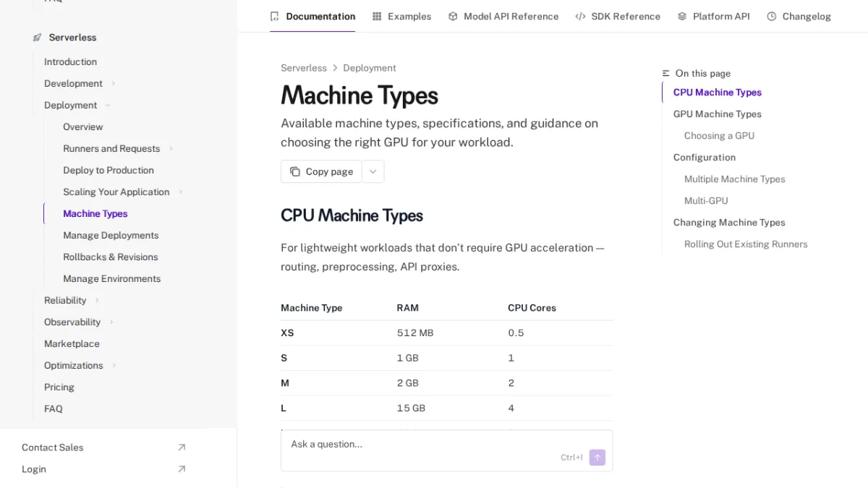Screen dimensions: 868x488
Task: Open Rollbacks & Revisions page
Action: point(111,257)
